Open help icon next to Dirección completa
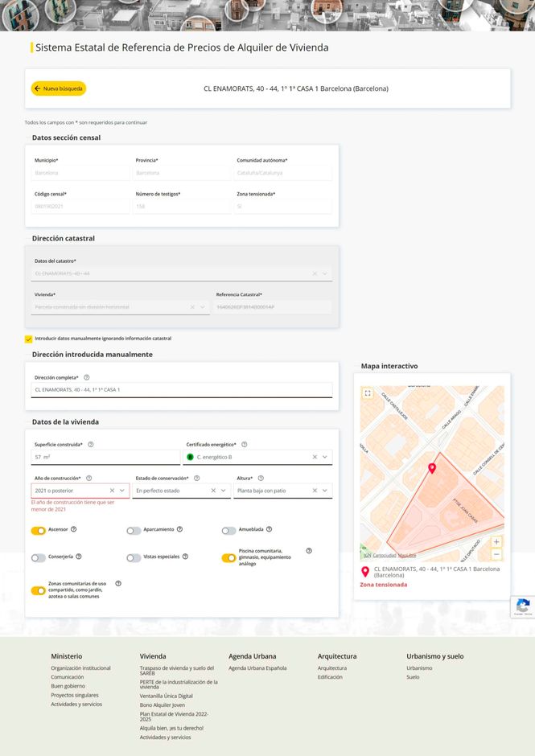The image size is (535, 756). (86, 377)
